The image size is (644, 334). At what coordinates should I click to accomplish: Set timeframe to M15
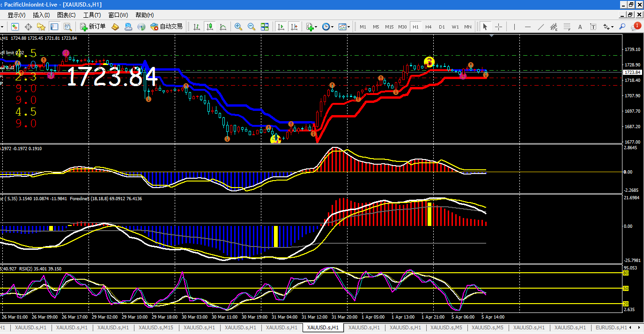coord(389,27)
